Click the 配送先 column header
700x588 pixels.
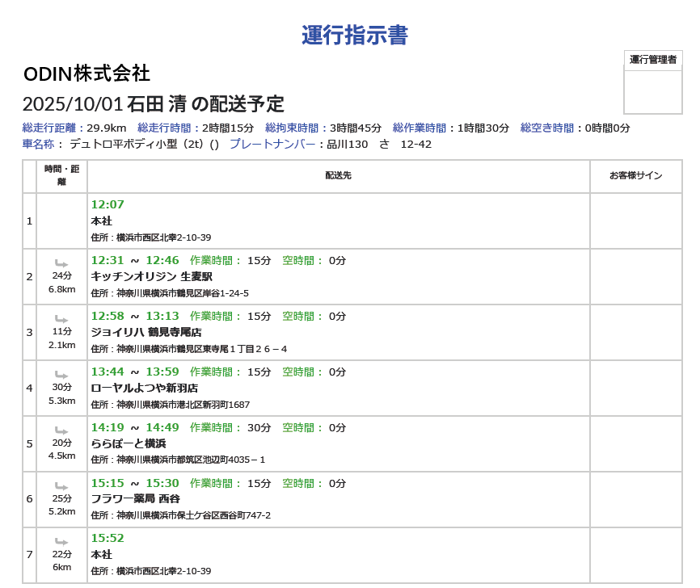tap(338, 175)
